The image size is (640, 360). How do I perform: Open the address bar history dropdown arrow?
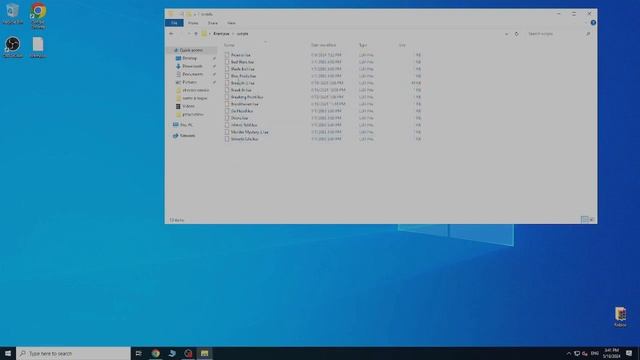pyautogui.click(x=507, y=34)
